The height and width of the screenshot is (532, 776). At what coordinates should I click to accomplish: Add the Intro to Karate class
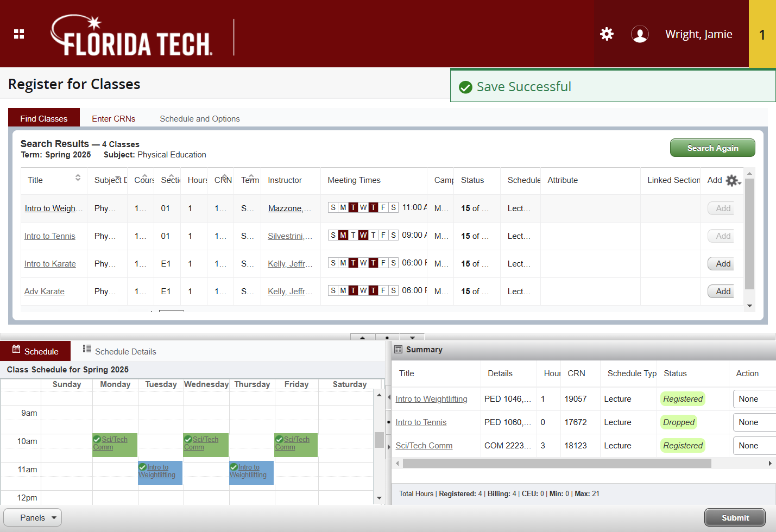point(721,264)
